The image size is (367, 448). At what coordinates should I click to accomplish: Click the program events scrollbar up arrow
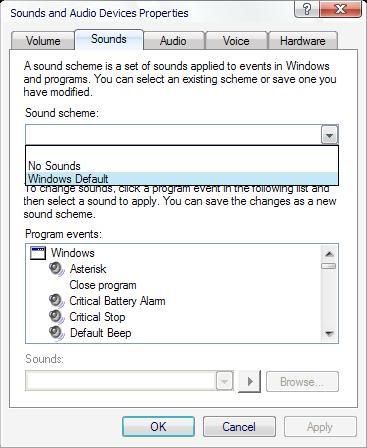pyautogui.click(x=329, y=254)
